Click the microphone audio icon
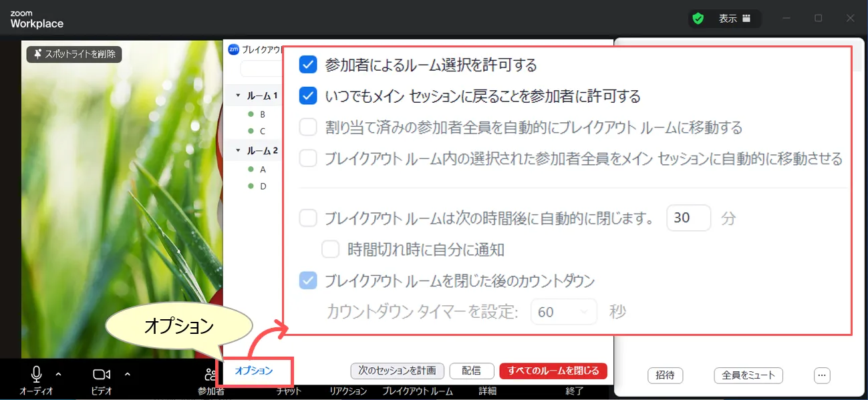This screenshot has height=400, width=868. coord(37,375)
